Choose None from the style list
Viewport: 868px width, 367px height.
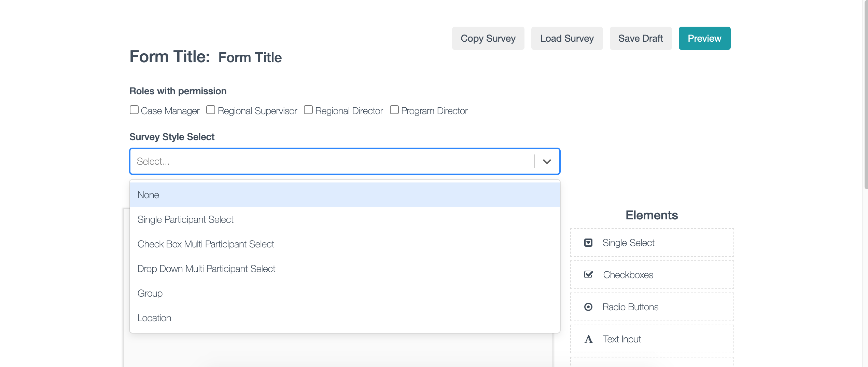coord(148,195)
